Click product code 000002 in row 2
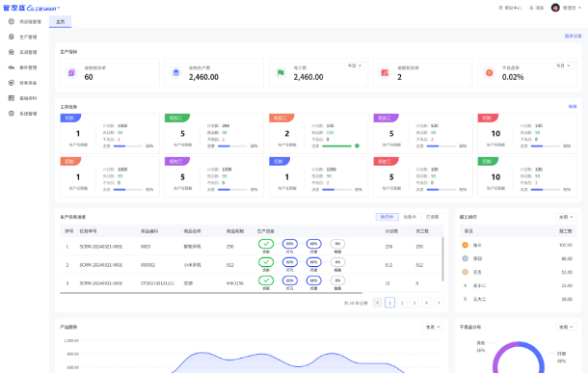The image size is (588, 373). click(x=147, y=265)
